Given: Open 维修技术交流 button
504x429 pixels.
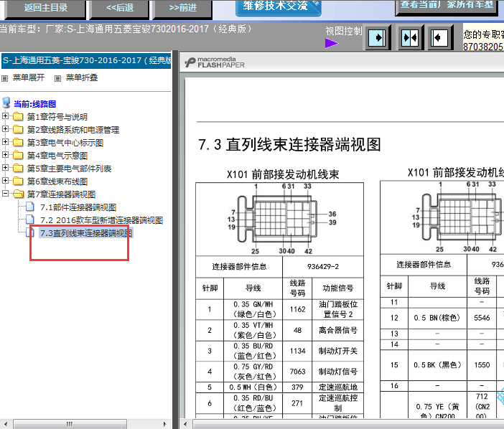Looking at the screenshot, I should pos(279,6).
